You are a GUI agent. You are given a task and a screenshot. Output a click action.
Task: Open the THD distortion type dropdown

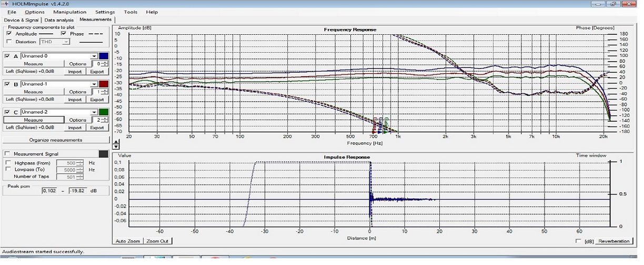[x=66, y=42]
